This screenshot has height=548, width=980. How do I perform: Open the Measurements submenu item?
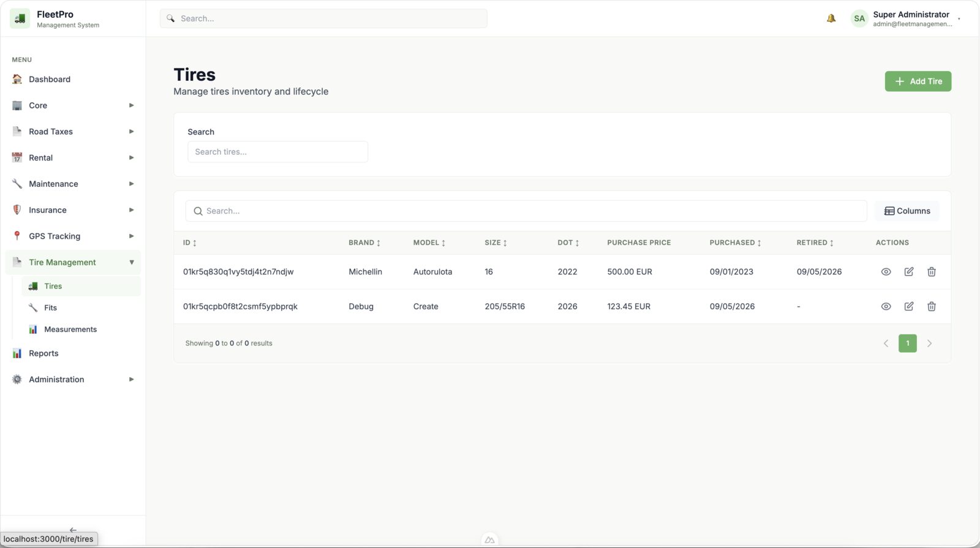[x=81, y=329]
